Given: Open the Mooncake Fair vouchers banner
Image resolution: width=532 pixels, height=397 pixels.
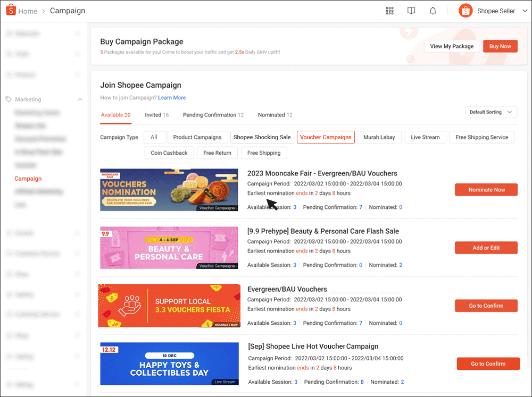Looking at the screenshot, I should point(169,190).
